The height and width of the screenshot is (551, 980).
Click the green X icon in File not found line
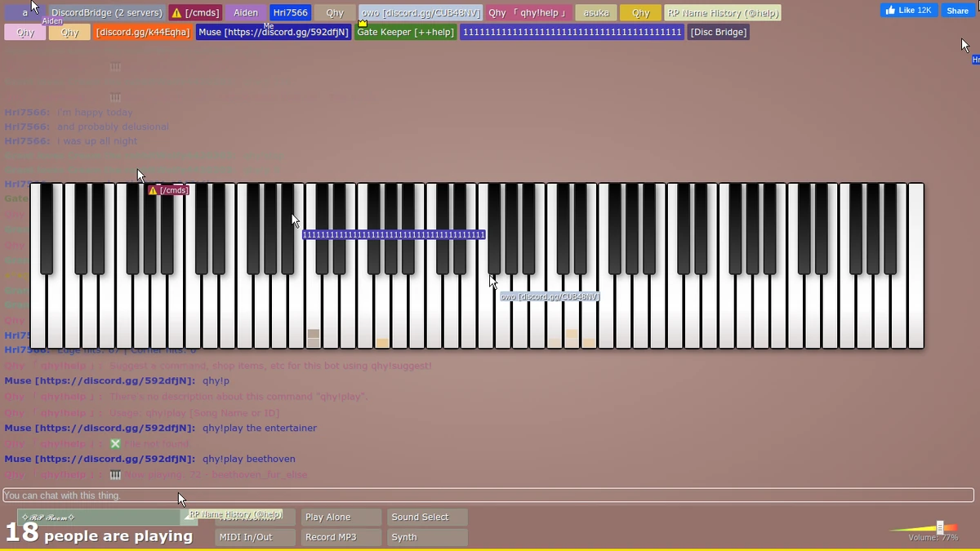coord(115,443)
